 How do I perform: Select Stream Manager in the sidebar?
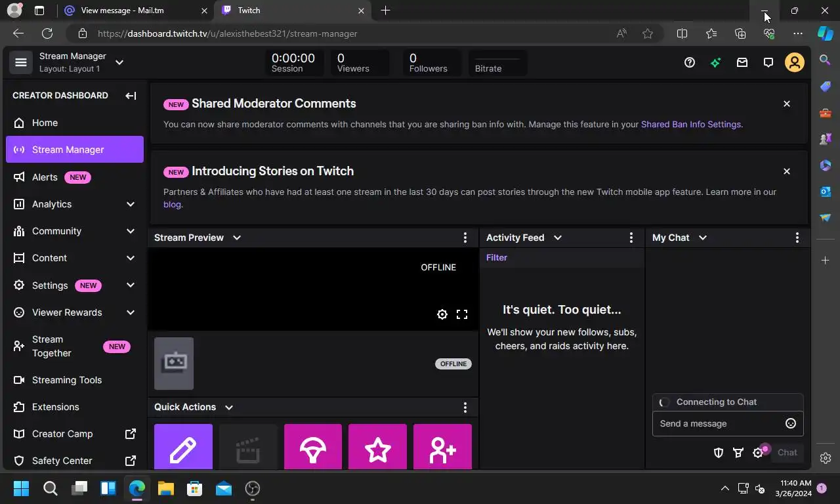75,150
